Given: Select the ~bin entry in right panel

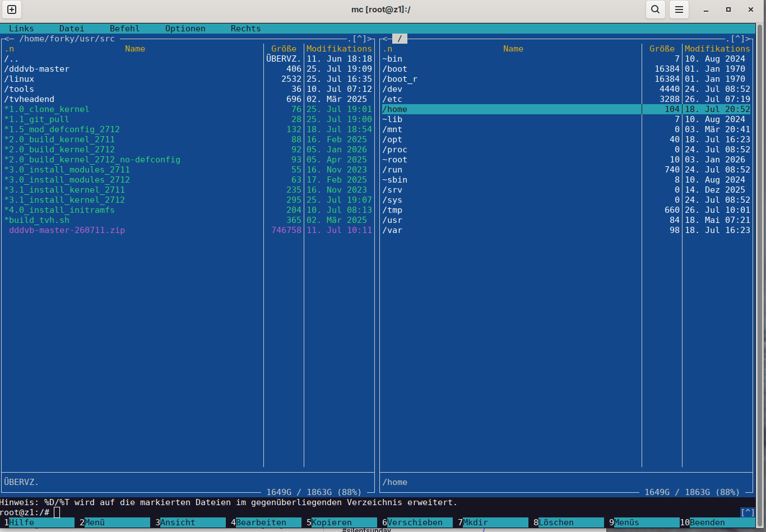Looking at the screenshot, I should [567, 59].
